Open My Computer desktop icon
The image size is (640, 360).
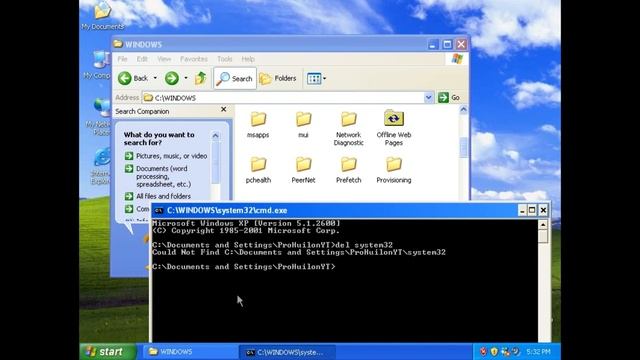pyautogui.click(x=98, y=65)
